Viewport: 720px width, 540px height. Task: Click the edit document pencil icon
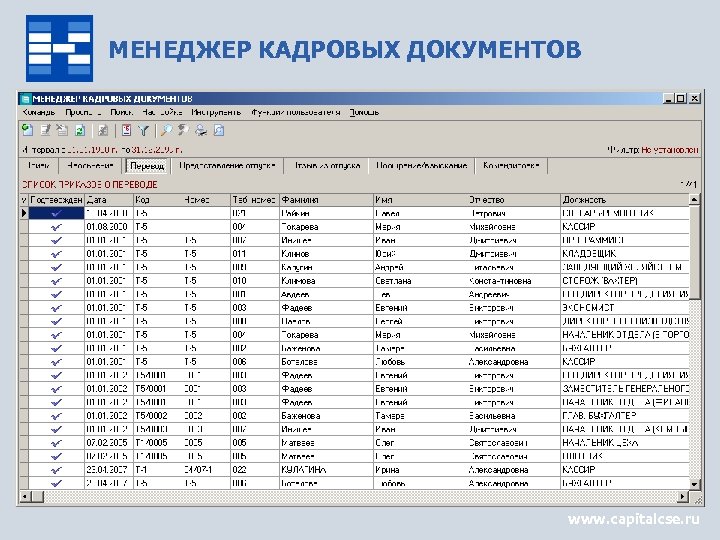click(45, 130)
